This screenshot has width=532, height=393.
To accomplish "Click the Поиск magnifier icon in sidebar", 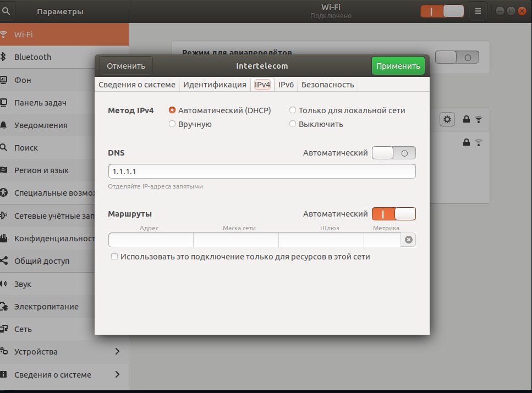I will click(3, 147).
